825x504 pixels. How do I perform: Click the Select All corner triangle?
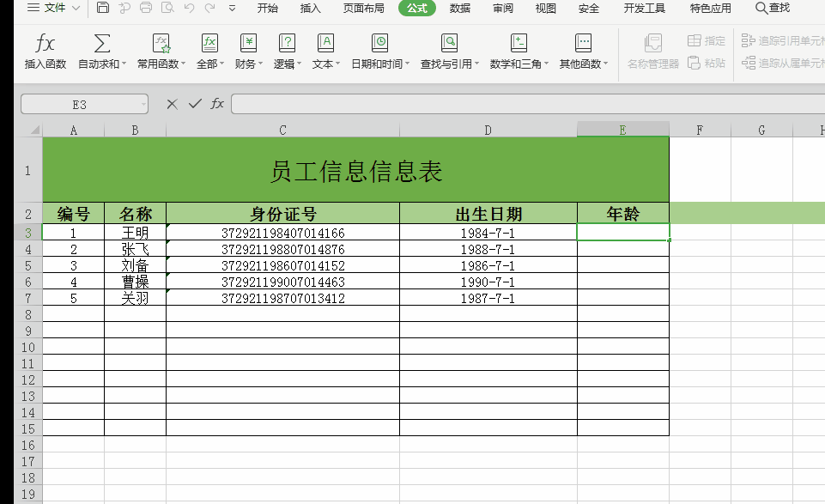point(34,130)
